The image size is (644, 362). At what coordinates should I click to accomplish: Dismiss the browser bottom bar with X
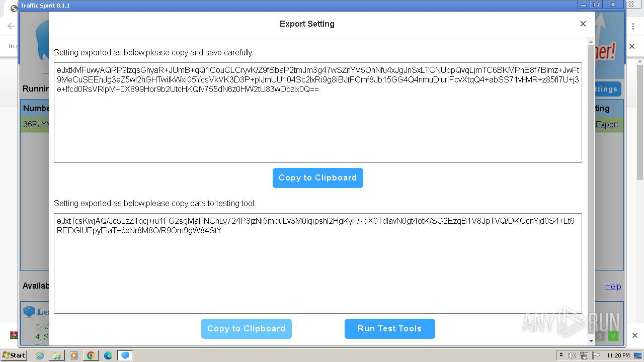[x=635, y=335]
